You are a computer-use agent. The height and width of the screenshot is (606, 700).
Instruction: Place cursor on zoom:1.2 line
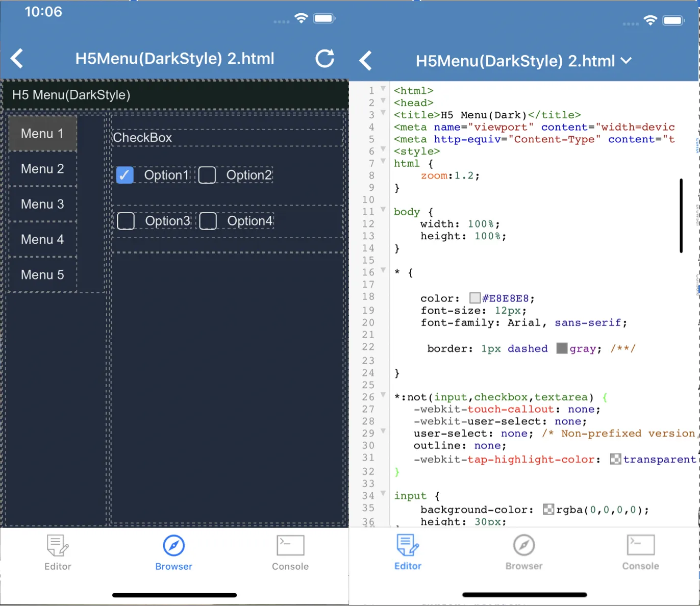pyautogui.click(x=450, y=175)
